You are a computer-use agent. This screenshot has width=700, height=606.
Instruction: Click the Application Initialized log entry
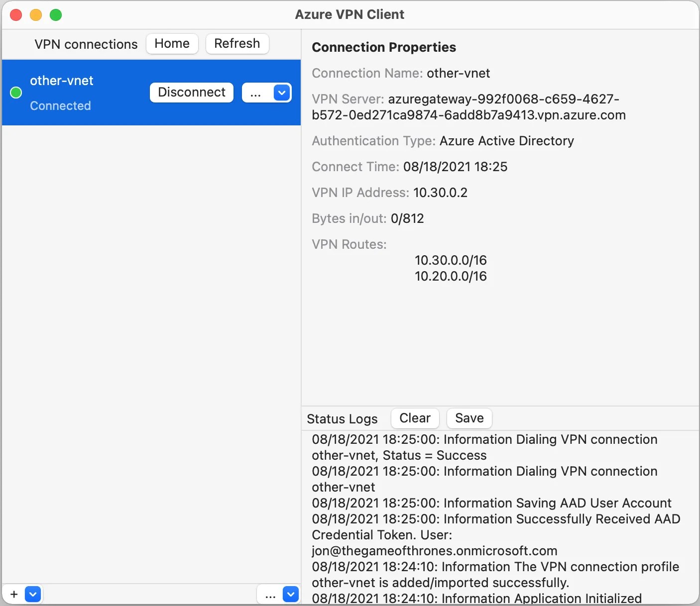point(476,599)
